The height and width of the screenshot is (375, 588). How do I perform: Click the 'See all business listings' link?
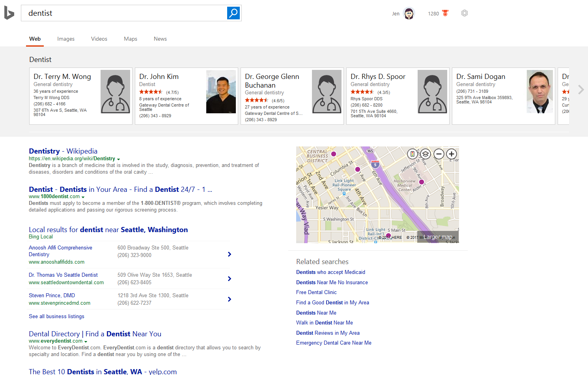click(x=56, y=316)
